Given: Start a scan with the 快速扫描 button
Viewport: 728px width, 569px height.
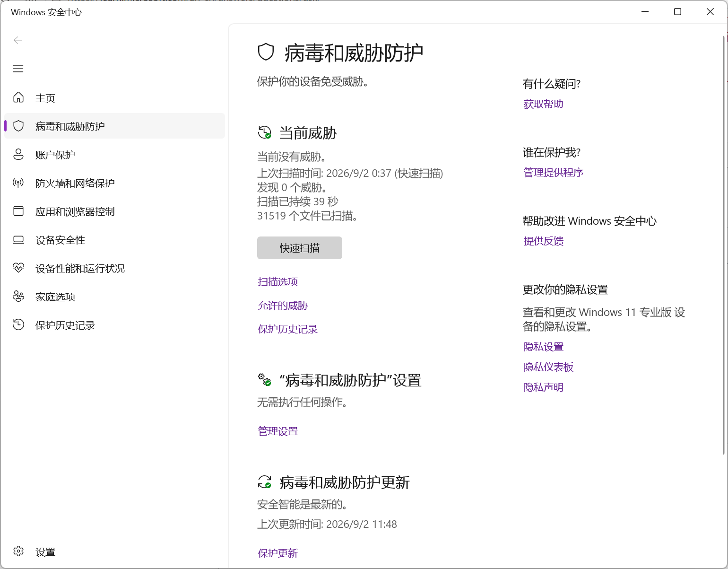Looking at the screenshot, I should tap(300, 248).
